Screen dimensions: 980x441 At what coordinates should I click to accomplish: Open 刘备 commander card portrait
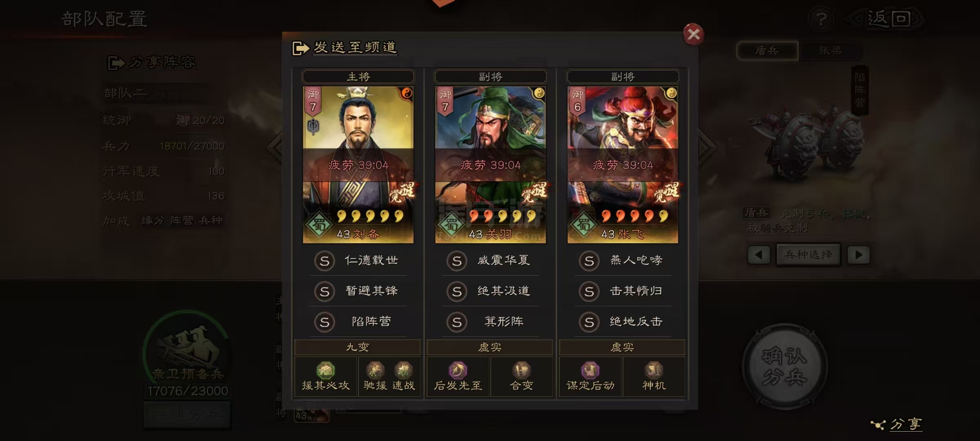(x=358, y=165)
